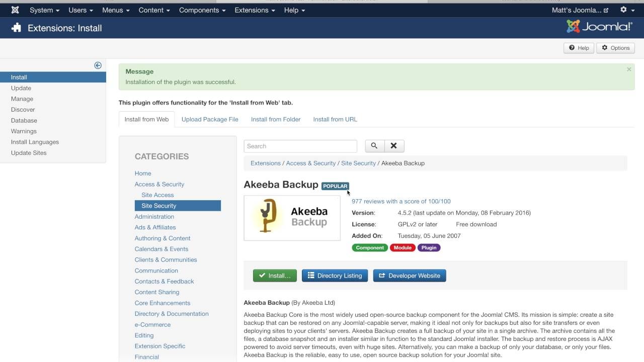Open the Components dropdown menu

(202, 10)
